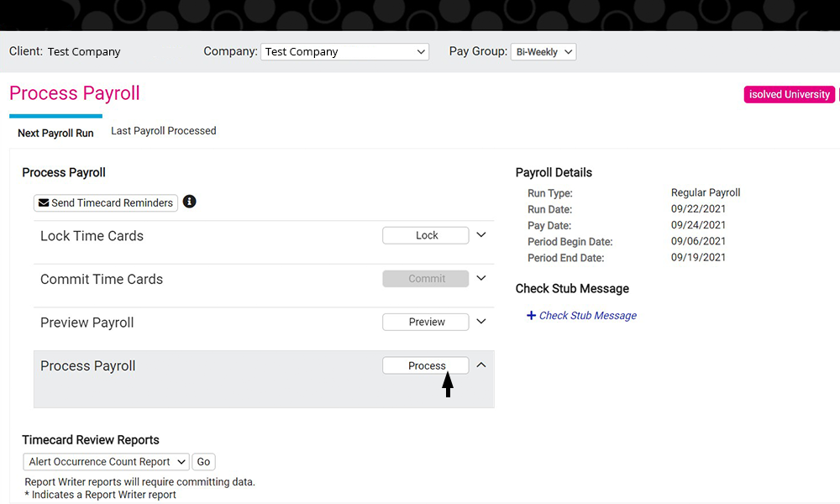The width and height of the screenshot is (840, 504).
Task: Open the Alert Occurrence Count Report dropdown
Action: tap(106, 462)
